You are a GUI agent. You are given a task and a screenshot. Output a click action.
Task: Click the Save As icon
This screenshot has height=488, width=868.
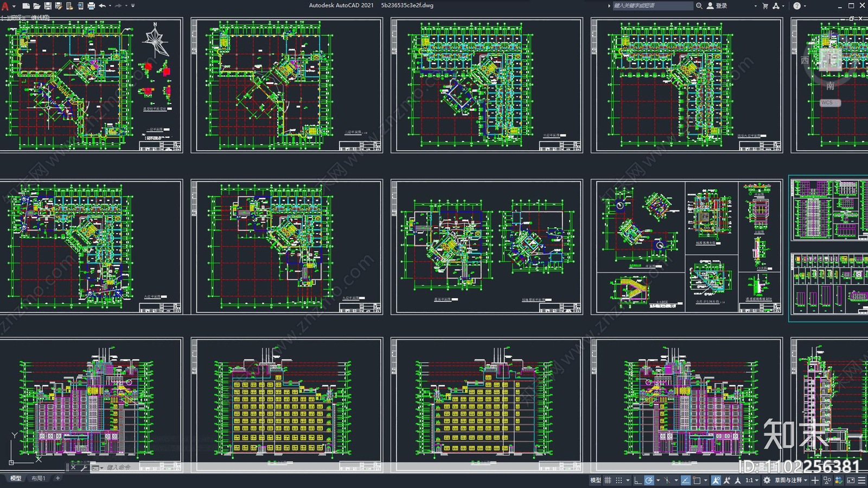point(59,6)
